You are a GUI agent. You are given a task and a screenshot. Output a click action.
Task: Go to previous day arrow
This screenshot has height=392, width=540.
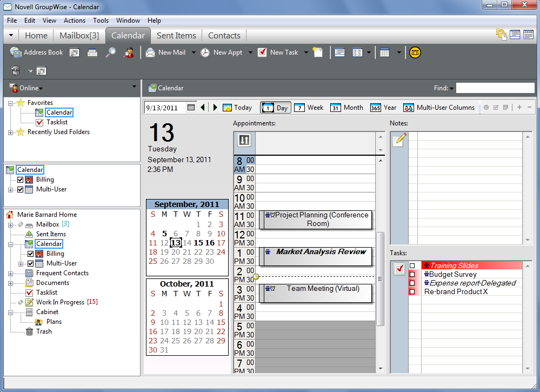click(203, 108)
